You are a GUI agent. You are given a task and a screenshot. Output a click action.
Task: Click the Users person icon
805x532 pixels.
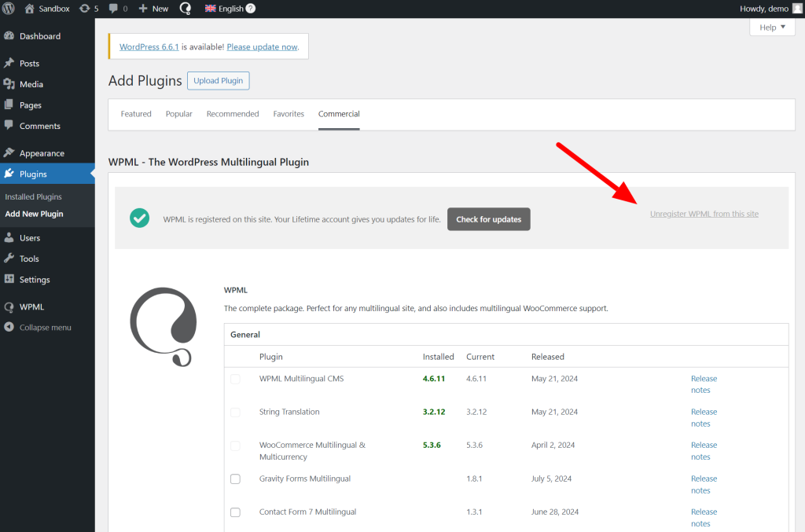[x=9, y=237]
